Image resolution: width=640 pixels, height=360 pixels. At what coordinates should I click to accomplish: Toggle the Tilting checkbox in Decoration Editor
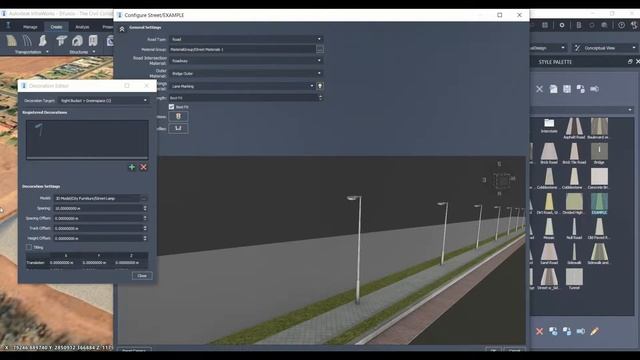(x=29, y=247)
